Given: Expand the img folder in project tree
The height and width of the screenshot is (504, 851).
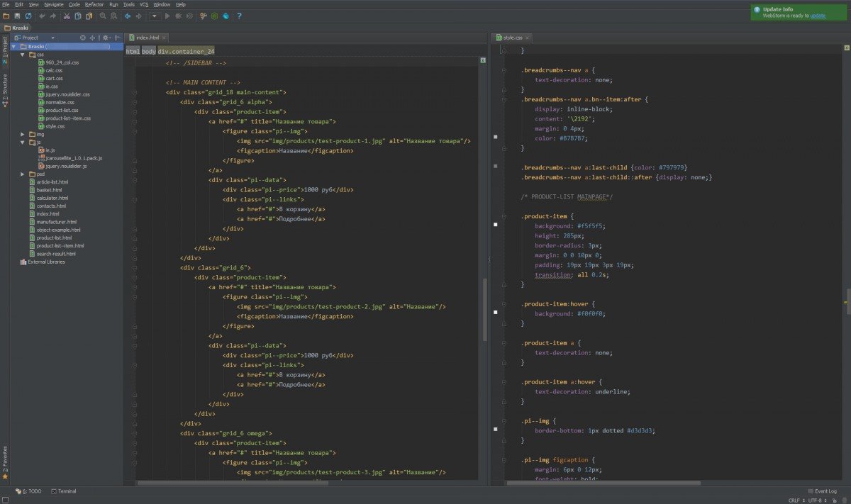Looking at the screenshot, I should click(x=23, y=134).
